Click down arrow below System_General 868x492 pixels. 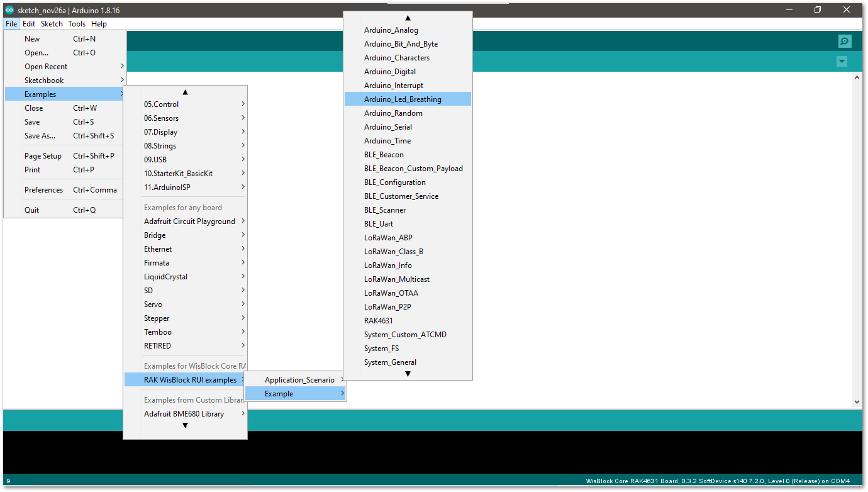point(408,374)
